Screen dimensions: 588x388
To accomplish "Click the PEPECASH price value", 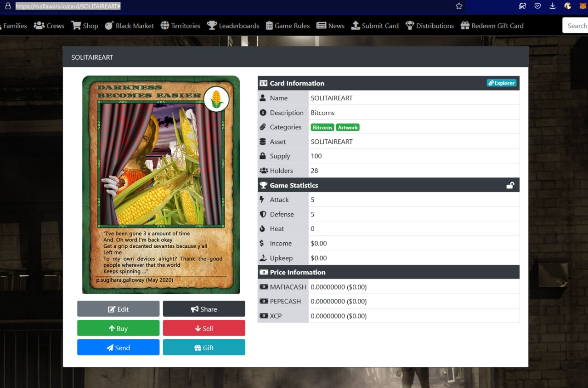I will coord(339,301).
